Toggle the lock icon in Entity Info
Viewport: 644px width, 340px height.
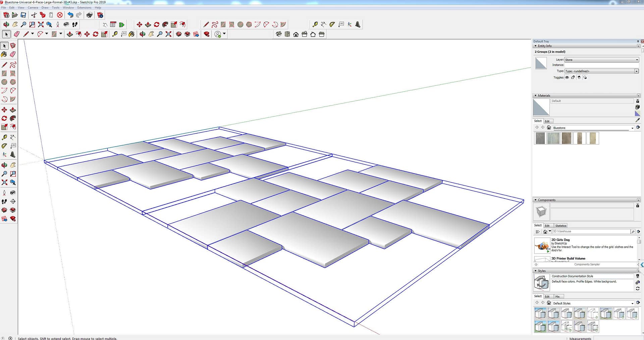point(573,77)
